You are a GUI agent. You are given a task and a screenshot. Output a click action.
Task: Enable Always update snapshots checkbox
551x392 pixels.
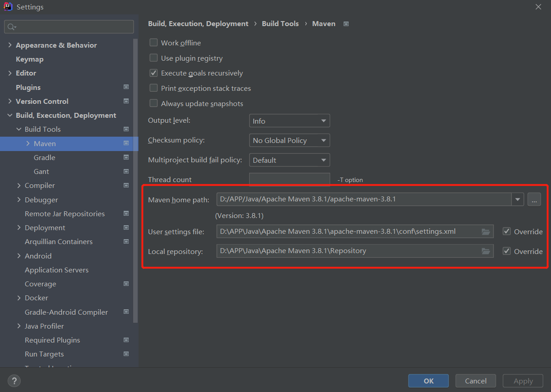click(153, 103)
